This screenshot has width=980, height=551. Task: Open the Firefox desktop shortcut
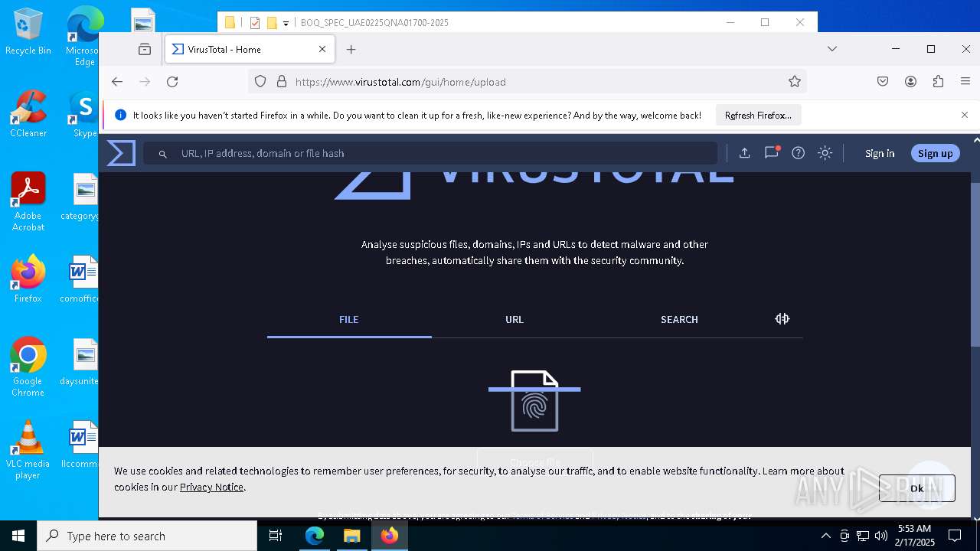[x=28, y=279]
